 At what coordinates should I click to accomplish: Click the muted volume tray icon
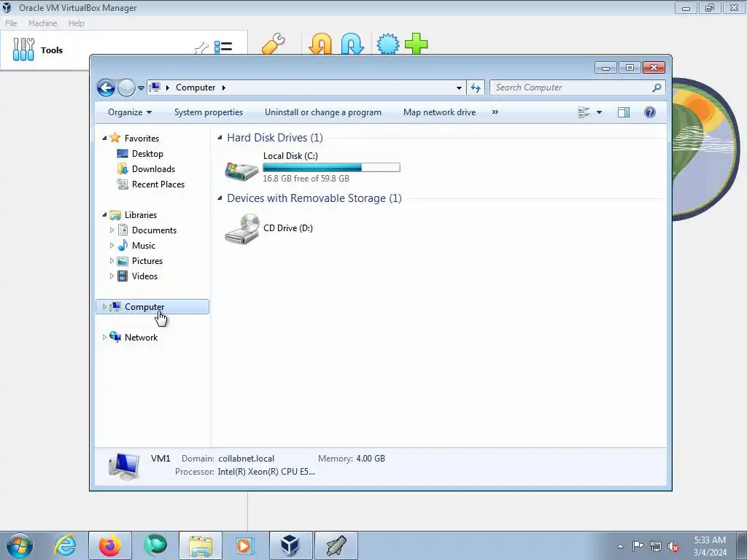[673, 547]
